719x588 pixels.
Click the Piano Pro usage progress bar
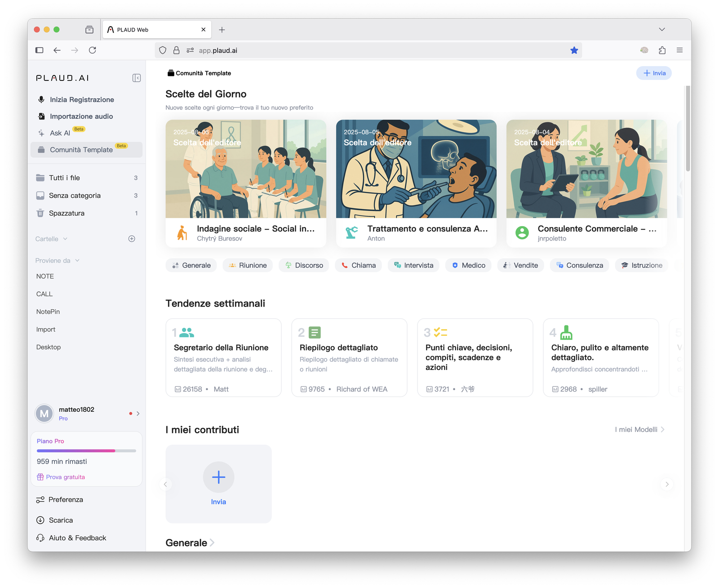(86, 450)
